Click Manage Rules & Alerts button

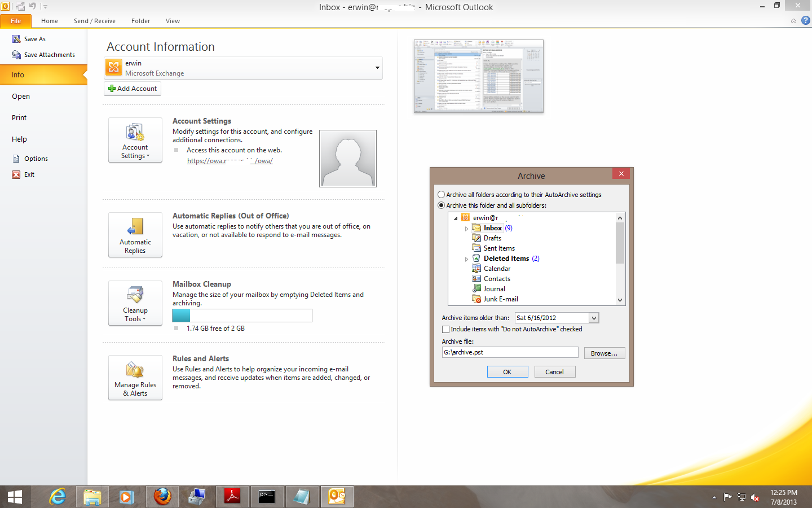tap(135, 378)
